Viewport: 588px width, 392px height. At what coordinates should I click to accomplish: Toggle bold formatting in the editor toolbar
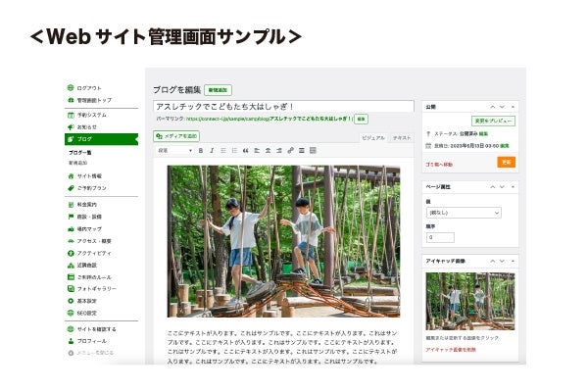pos(201,150)
